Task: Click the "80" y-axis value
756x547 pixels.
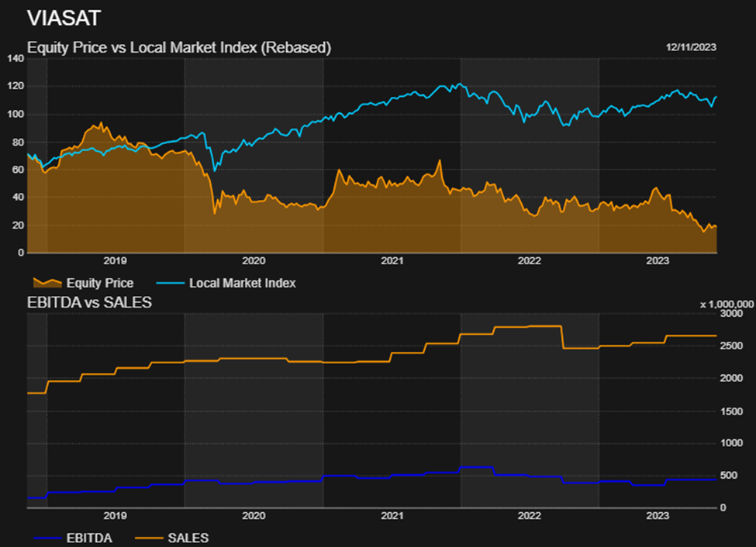Action: (x=19, y=142)
